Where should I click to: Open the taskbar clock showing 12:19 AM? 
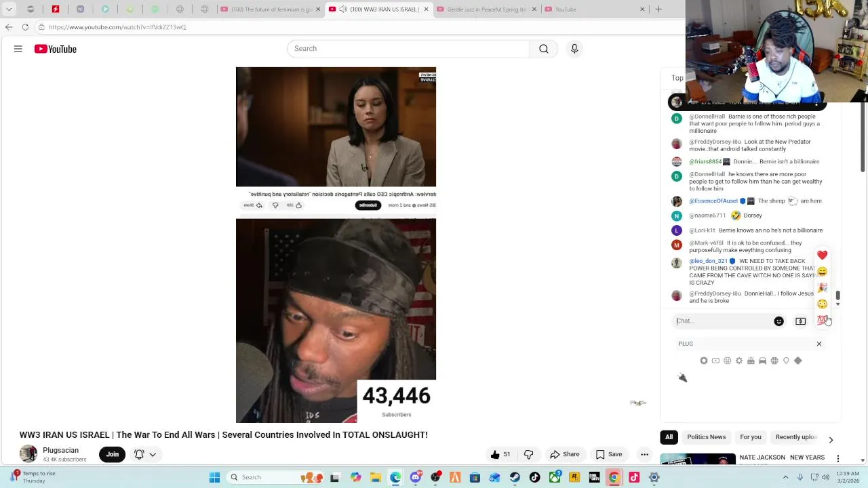coord(848,477)
